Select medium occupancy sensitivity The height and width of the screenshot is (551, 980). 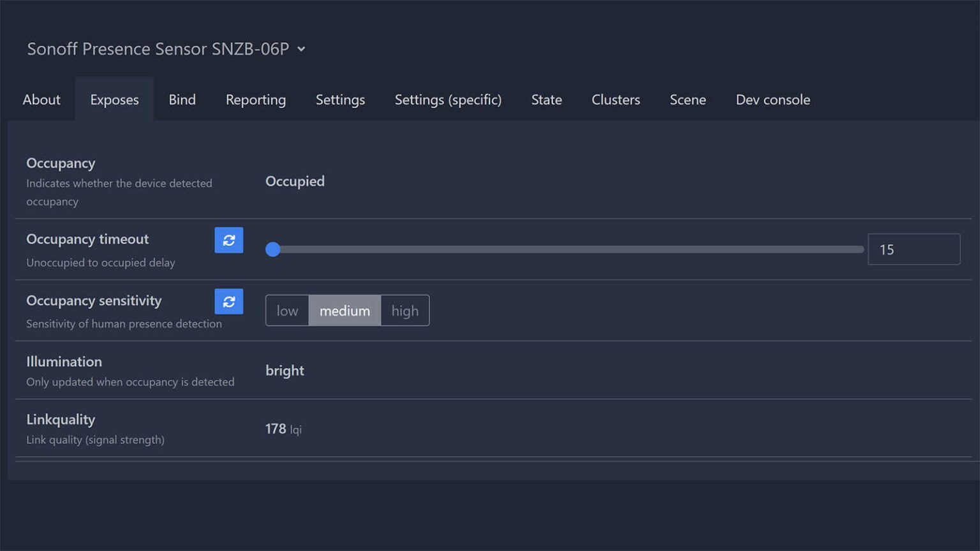pos(345,311)
